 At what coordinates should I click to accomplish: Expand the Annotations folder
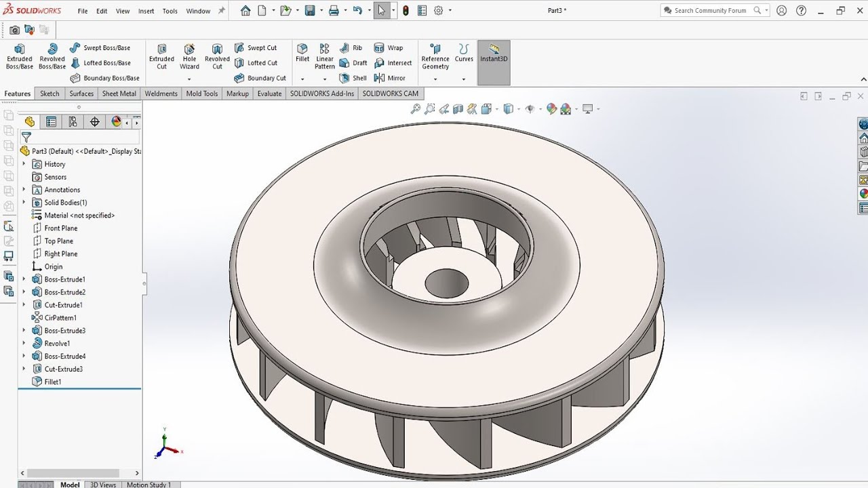click(24, 190)
